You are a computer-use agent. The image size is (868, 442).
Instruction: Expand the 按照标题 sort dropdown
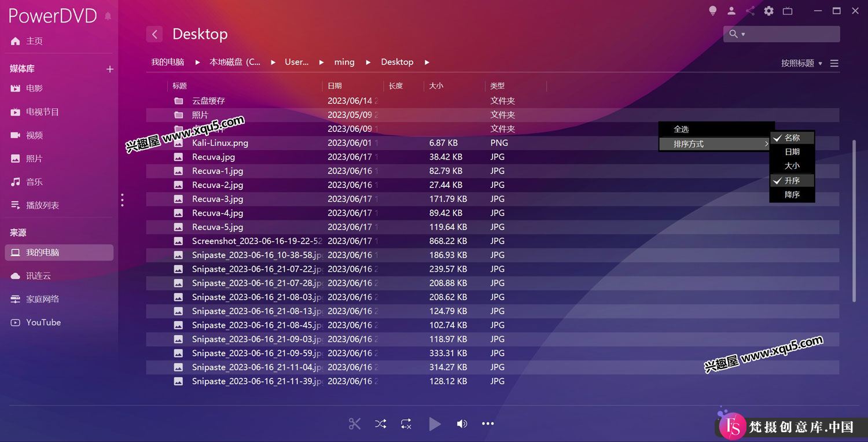801,64
